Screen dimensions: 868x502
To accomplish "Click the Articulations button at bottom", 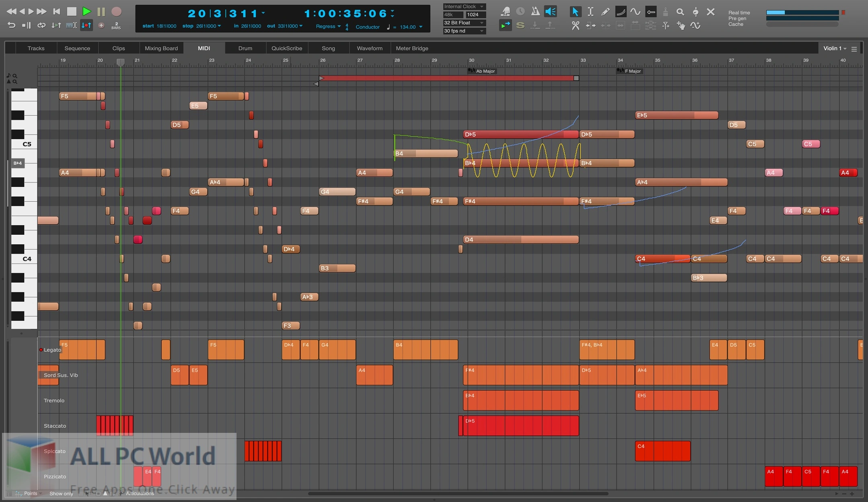I will 140,494.
